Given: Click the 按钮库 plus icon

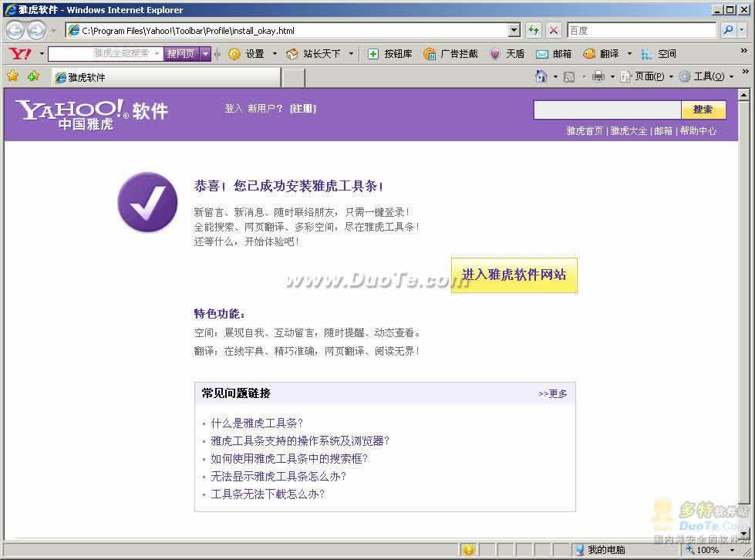Looking at the screenshot, I should (x=373, y=54).
